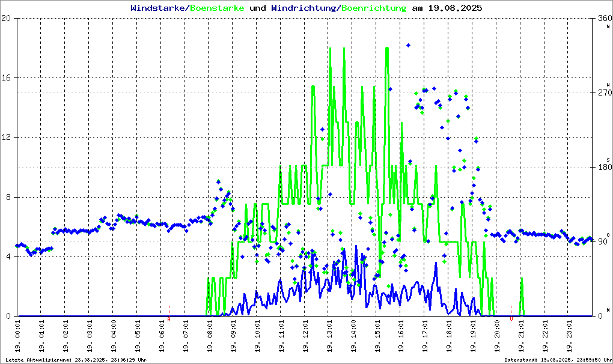Click the blue 'Windstarke' title word

157,8
